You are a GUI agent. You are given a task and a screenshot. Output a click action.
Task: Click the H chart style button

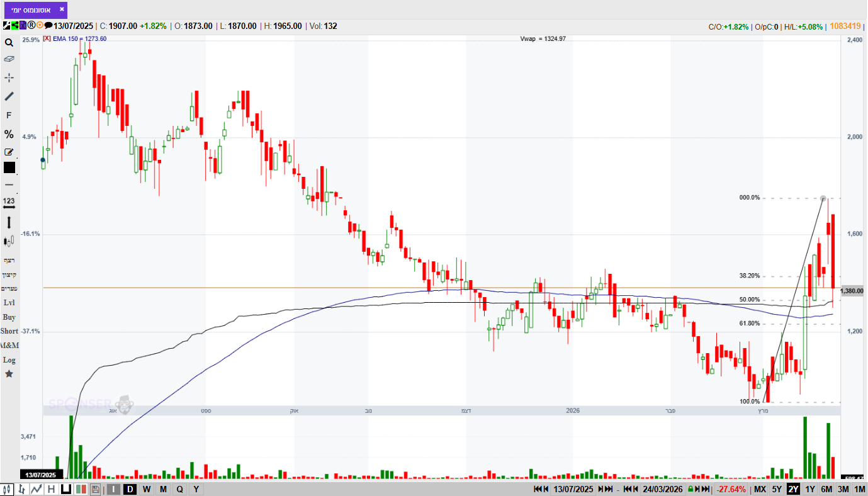point(51,489)
